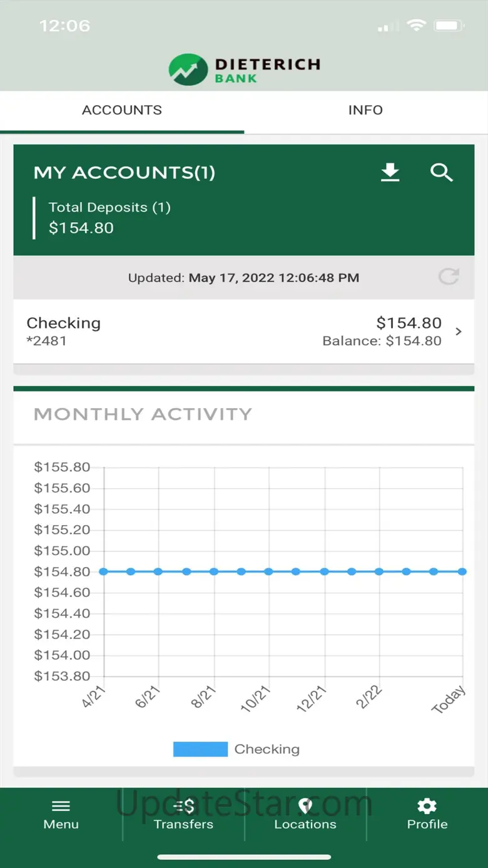Click the blue Checking legend swatch
The width and height of the screenshot is (488, 868).
200,749
